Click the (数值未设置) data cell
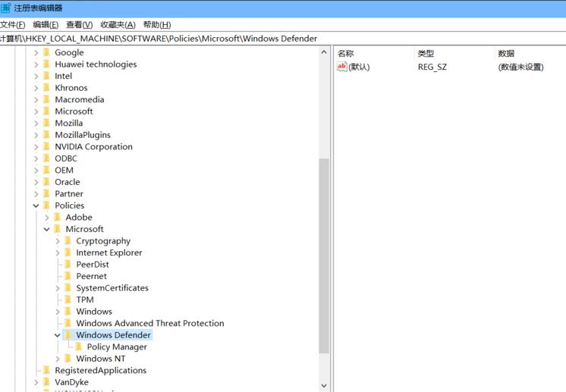The height and width of the screenshot is (392, 566). pos(521,67)
